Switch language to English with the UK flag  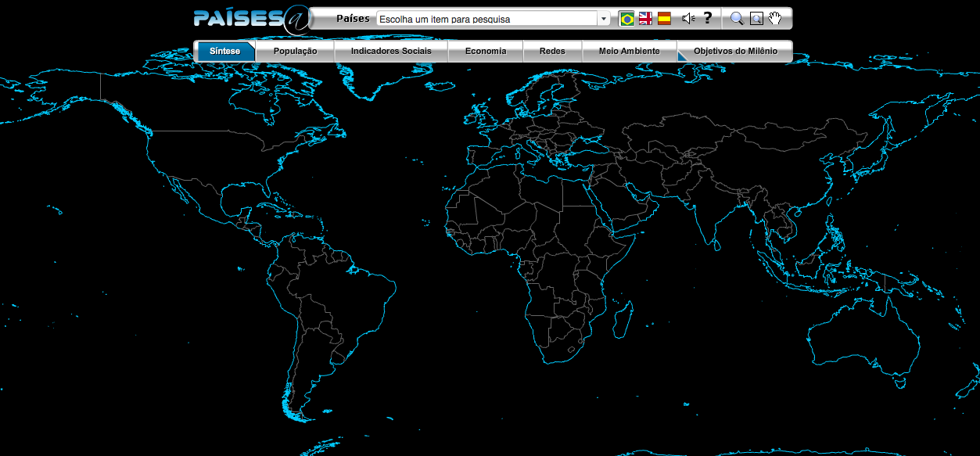(644, 17)
